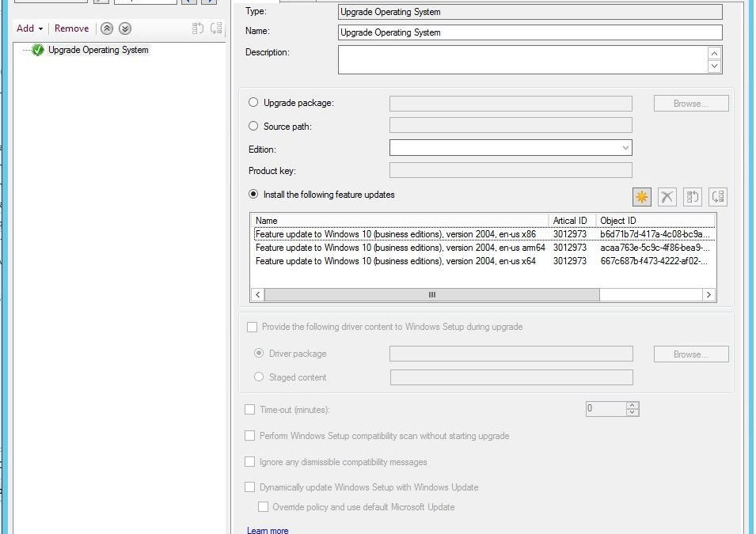The height and width of the screenshot is (534, 756).
Task: Check Perform Windows Setup compatibility scan option
Action: coord(249,436)
